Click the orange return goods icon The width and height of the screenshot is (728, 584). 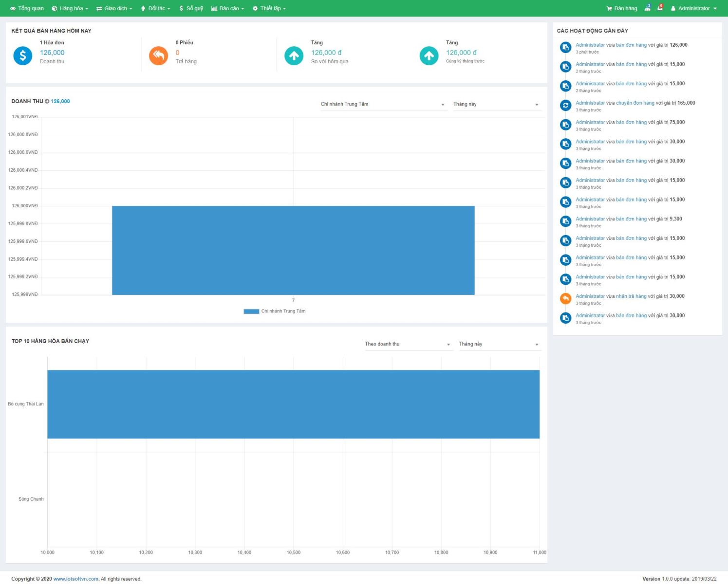point(158,56)
